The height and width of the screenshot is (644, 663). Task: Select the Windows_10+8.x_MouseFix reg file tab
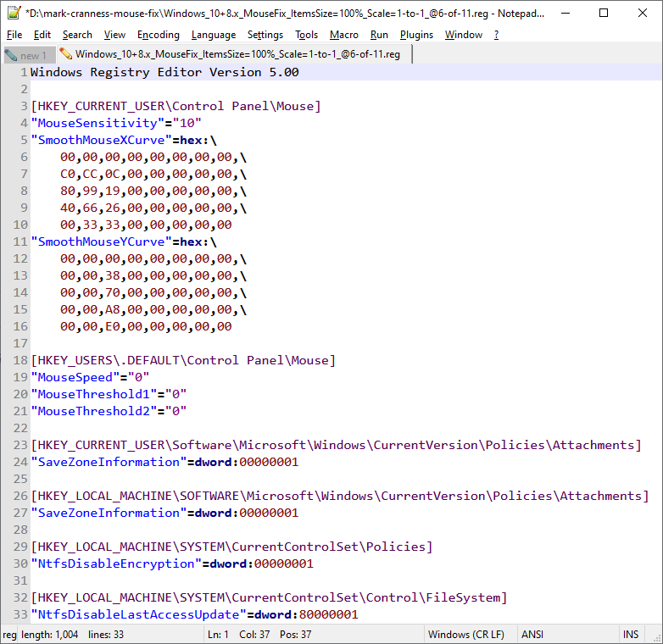point(234,54)
